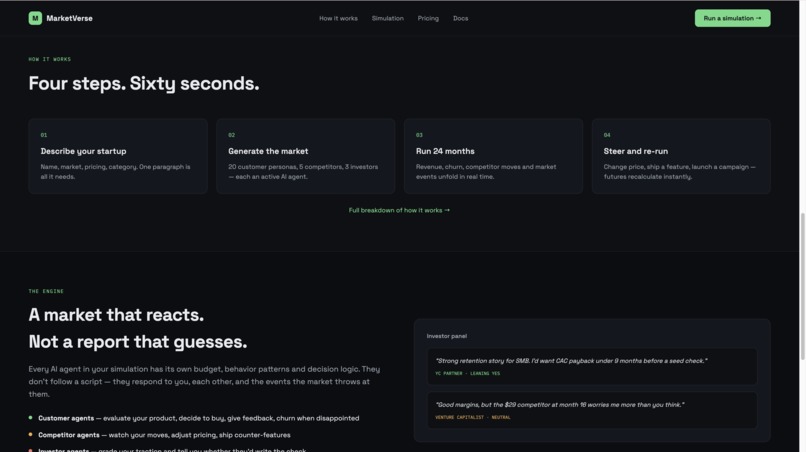Click THE ENGINE section label
Screen dimensions: 806x452
46,291
